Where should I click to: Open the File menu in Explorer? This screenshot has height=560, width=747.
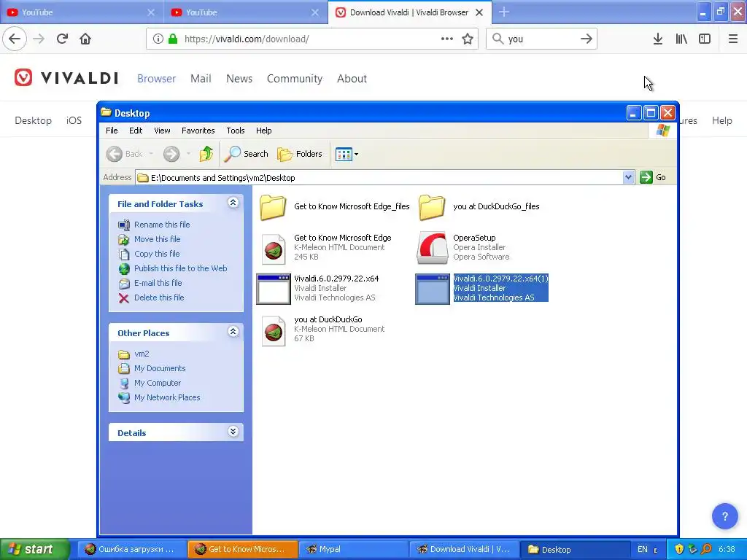112,131
